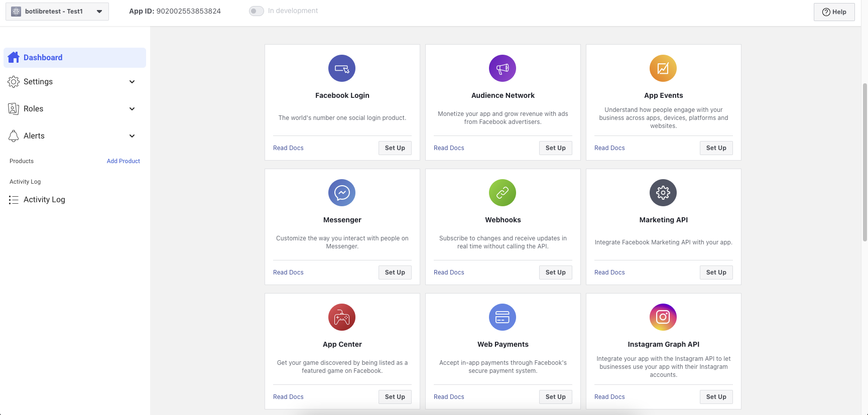Open the Dashboard menu item
868x415 pixels.
[75, 58]
